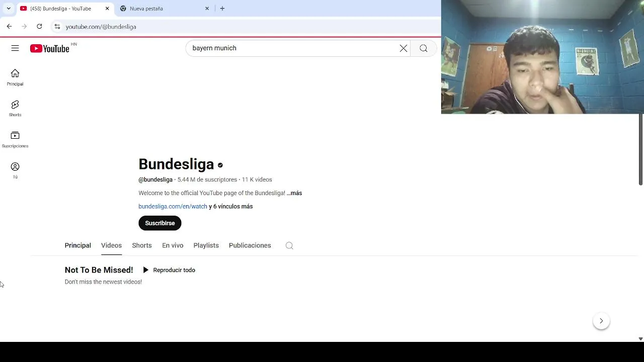644x362 pixels.
Task: Open the En vivo tab
Action: click(x=173, y=245)
